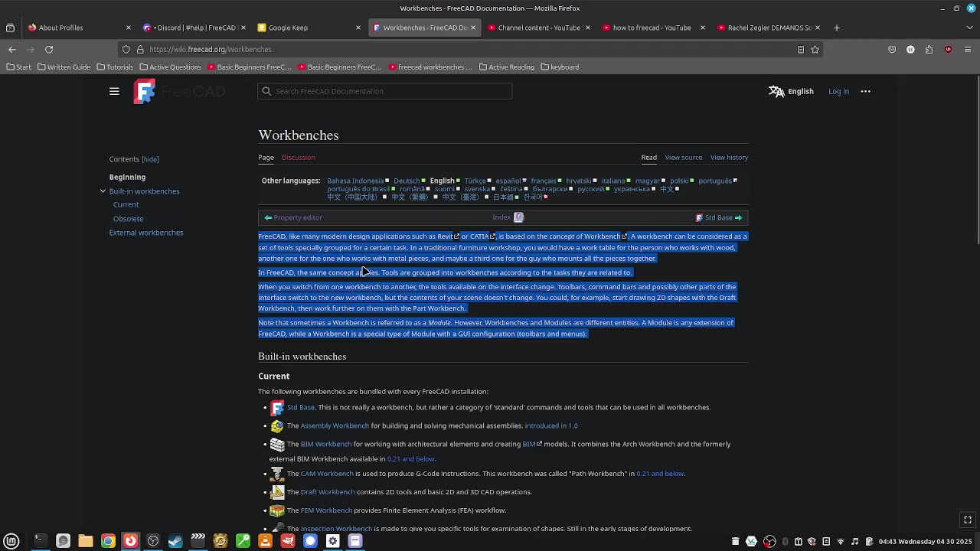The image size is (980, 551).
Task: Click the OBS icon in system tray
Action: [769, 541]
